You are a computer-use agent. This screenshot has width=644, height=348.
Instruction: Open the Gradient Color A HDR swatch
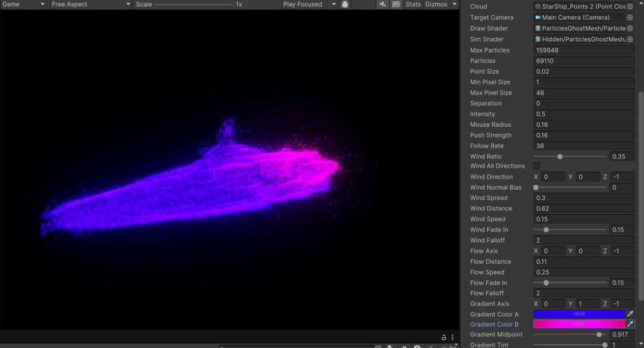[x=580, y=314]
